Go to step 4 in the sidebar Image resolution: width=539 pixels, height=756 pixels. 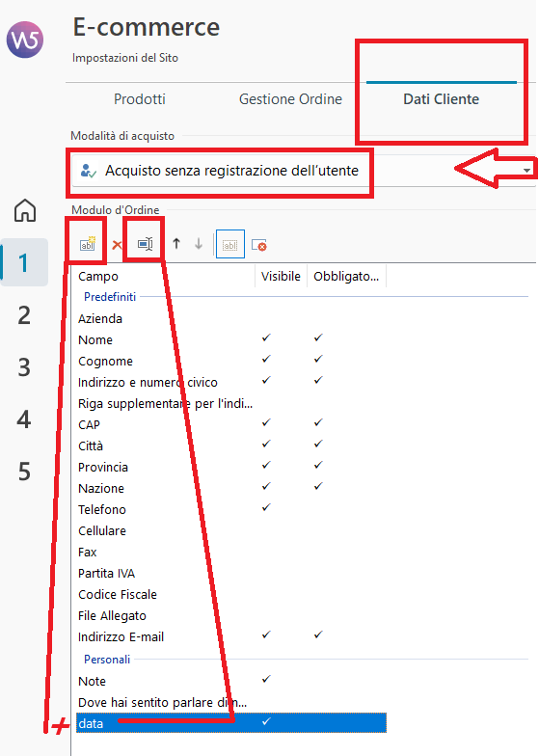point(24,419)
